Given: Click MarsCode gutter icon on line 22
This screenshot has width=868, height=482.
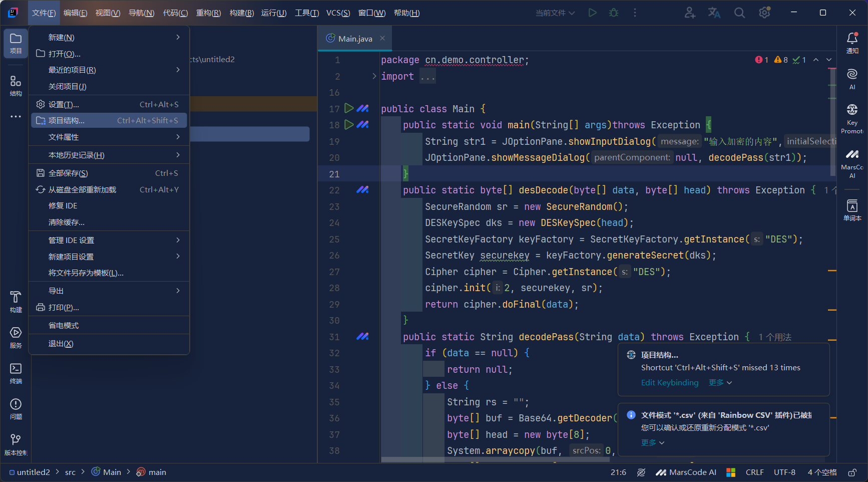Looking at the screenshot, I should 362,190.
